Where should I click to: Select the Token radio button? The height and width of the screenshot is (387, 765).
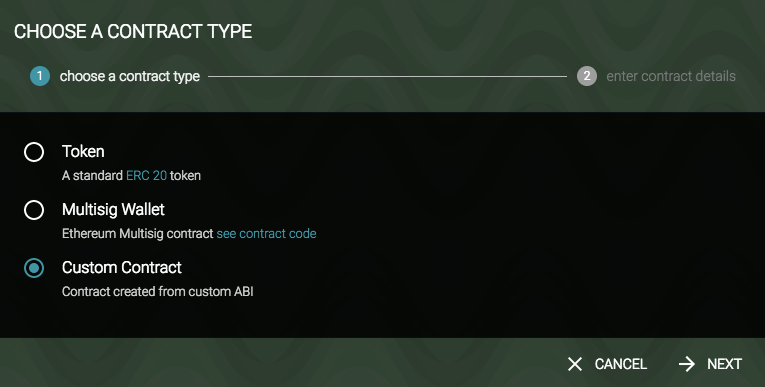(x=34, y=152)
